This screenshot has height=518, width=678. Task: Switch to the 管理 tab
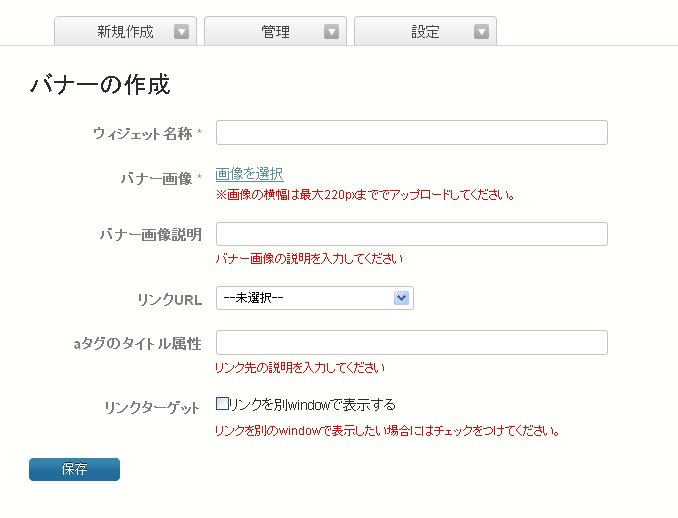pos(275,31)
